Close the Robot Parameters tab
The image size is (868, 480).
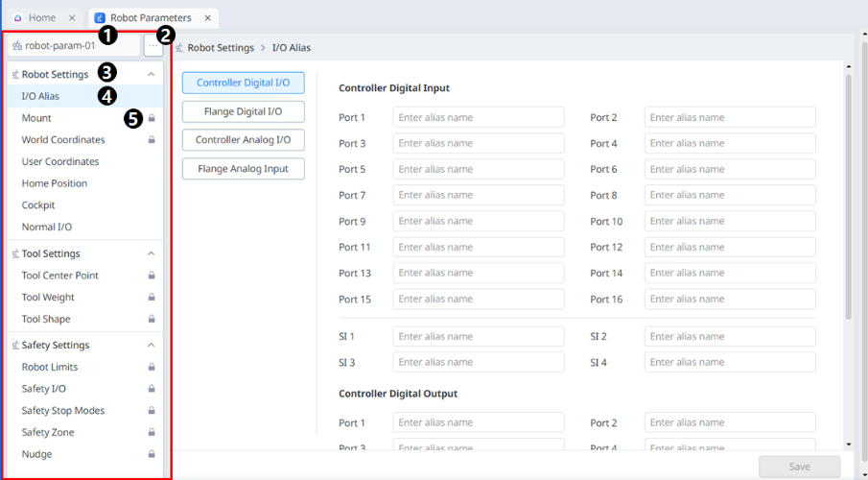(207, 17)
